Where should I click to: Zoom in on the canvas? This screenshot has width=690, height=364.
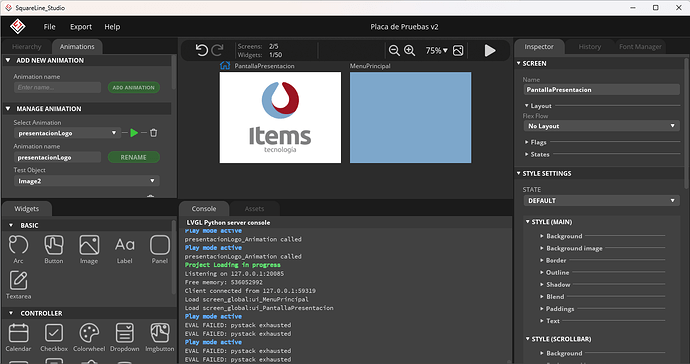click(x=410, y=51)
